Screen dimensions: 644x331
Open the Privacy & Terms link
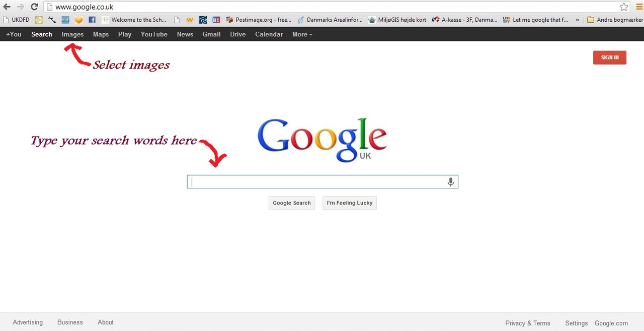pyautogui.click(x=528, y=323)
